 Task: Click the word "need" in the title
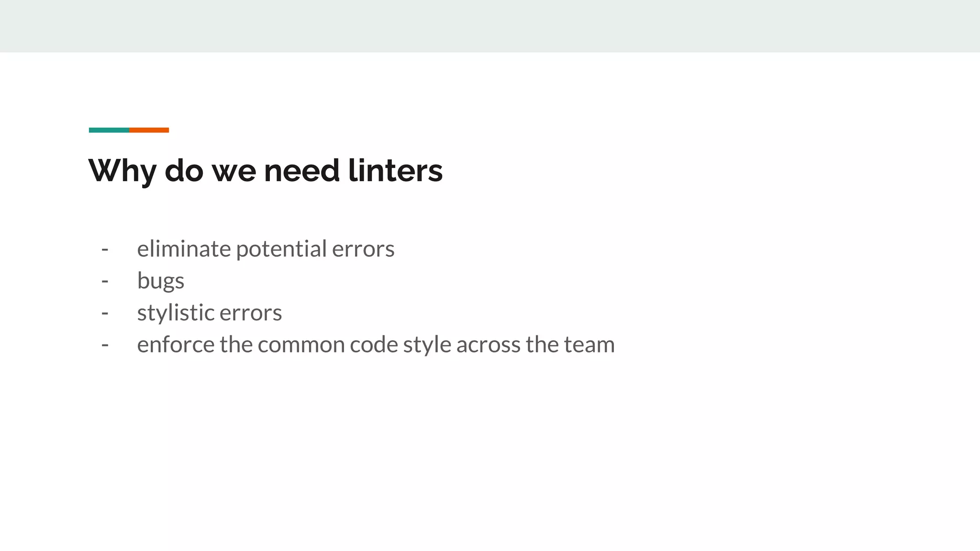[301, 171]
